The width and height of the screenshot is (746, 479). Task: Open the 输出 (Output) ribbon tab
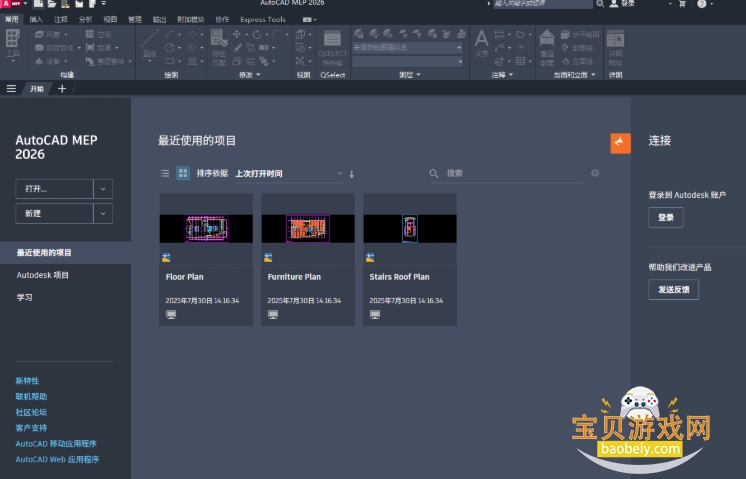pyautogui.click(x=159, y=20)
